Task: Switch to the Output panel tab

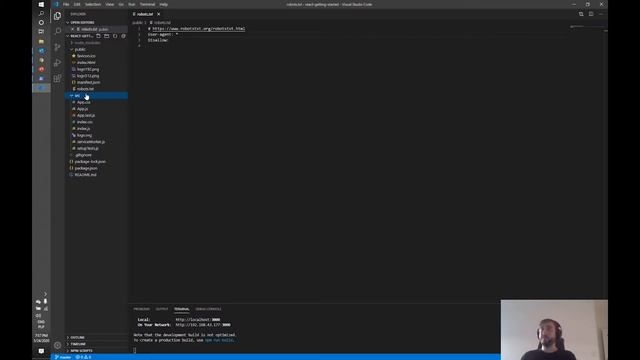Action: point(162,309)
